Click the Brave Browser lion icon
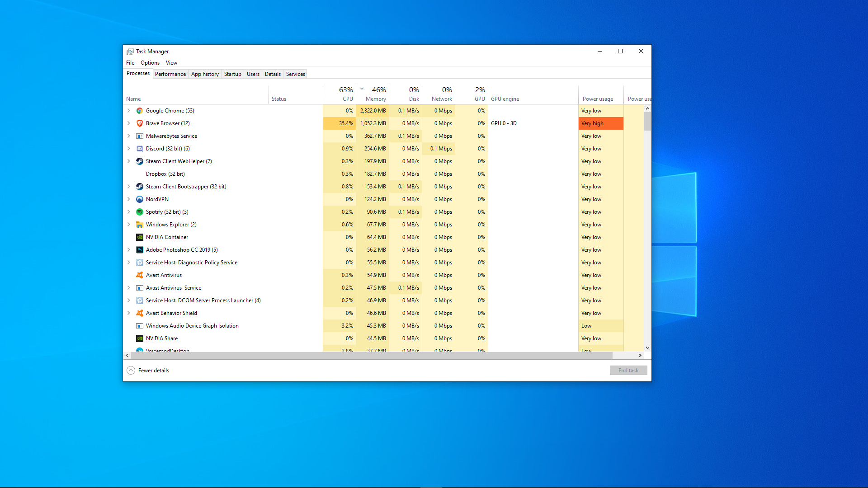 point(140,123)
